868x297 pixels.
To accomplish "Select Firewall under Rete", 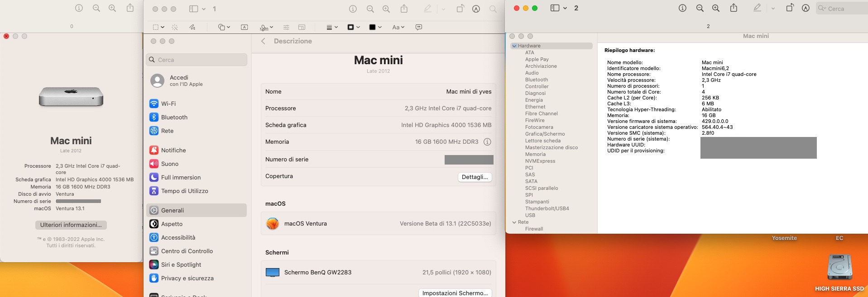I will (534, 229).
